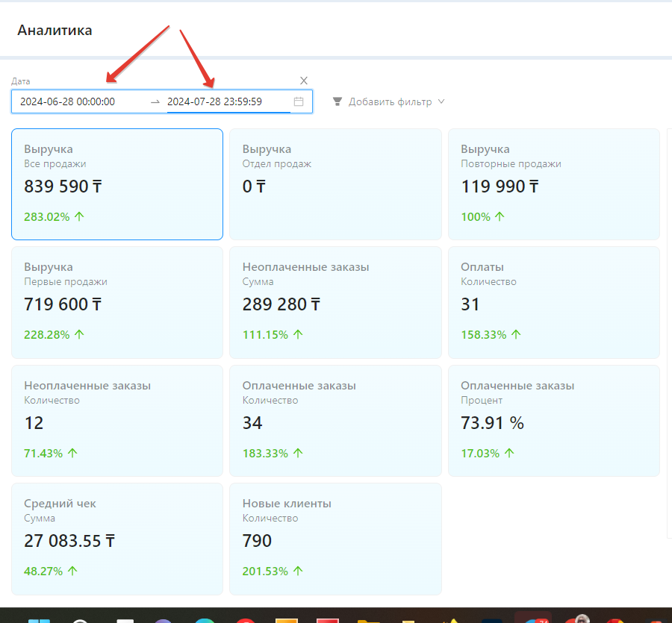Remove the Дата filter with the X icon
Viewport: 672px width, 623px height.
click(x=304, y=81)
